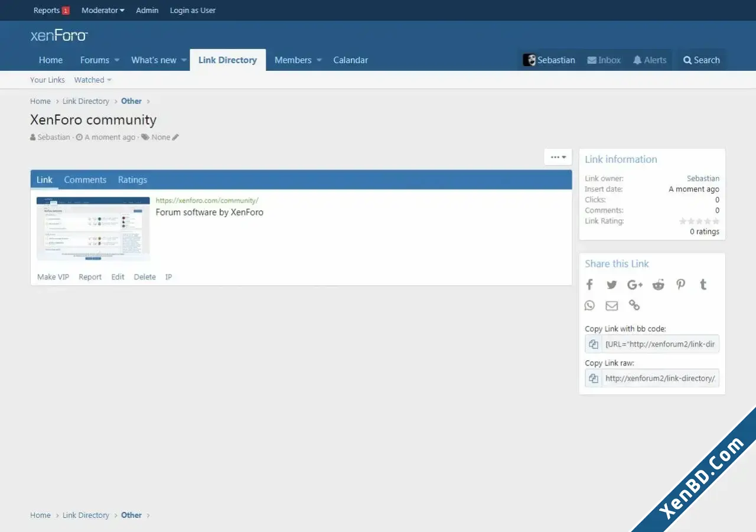Share this link on Pinterest
Viewport: 756px width, 532px height.
(681, 285)
